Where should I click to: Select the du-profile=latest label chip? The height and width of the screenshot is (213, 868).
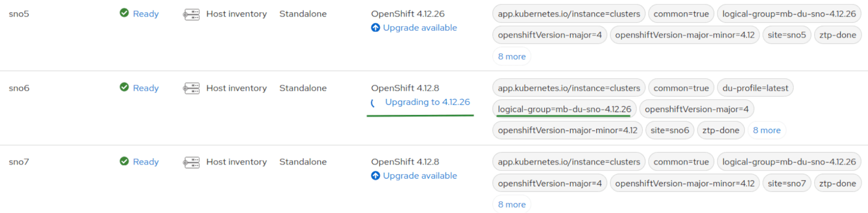pos(755,88)
